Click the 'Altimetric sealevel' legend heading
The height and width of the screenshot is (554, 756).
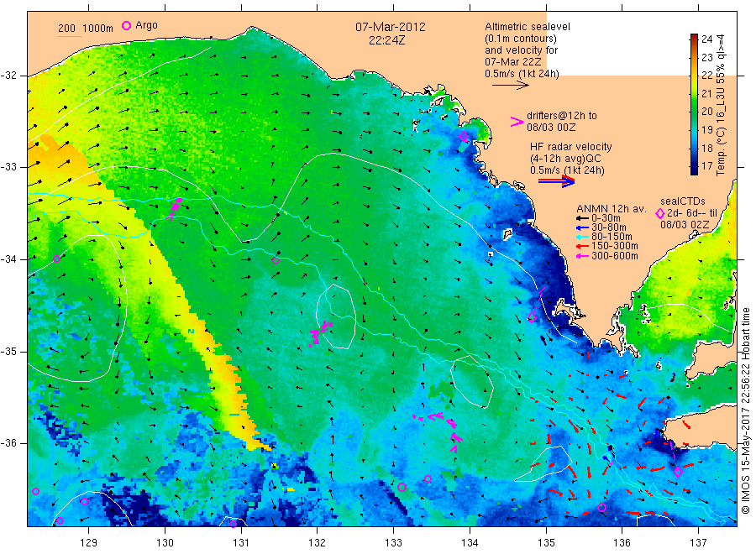coord(527,27)
